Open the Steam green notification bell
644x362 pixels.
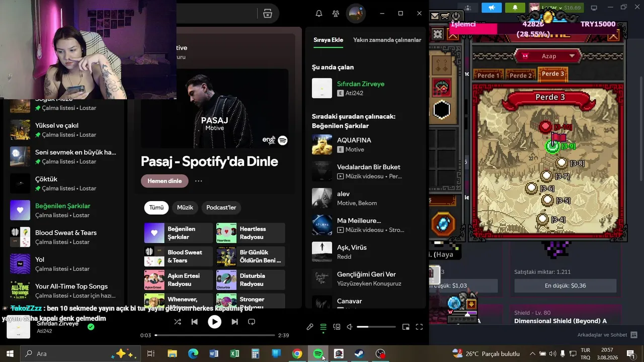[x=515, y=8]
